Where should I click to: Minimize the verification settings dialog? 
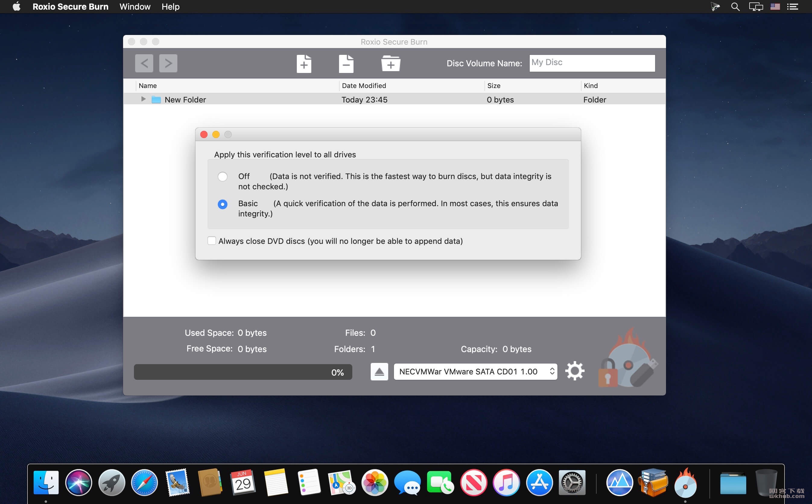[216, 134]
